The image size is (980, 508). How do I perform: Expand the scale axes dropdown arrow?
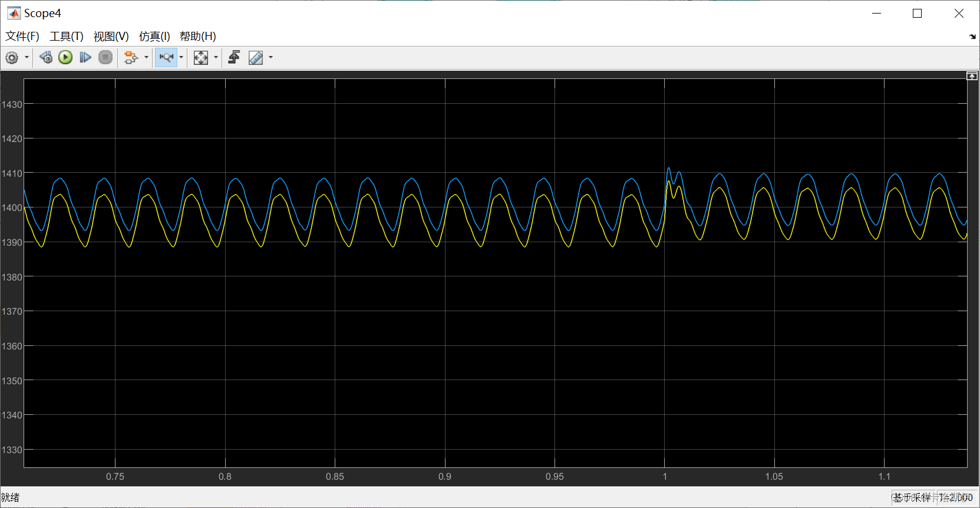coord(216,57)
